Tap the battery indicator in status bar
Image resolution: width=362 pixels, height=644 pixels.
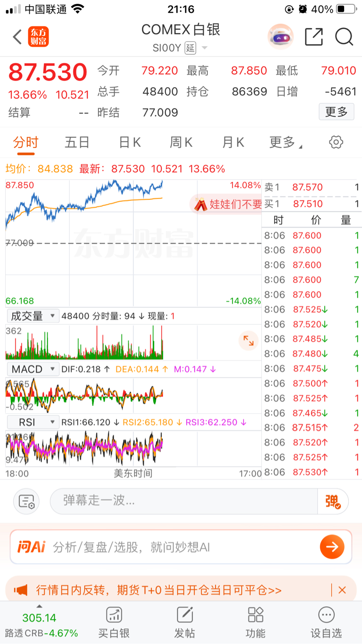click(x=346, y=9)
